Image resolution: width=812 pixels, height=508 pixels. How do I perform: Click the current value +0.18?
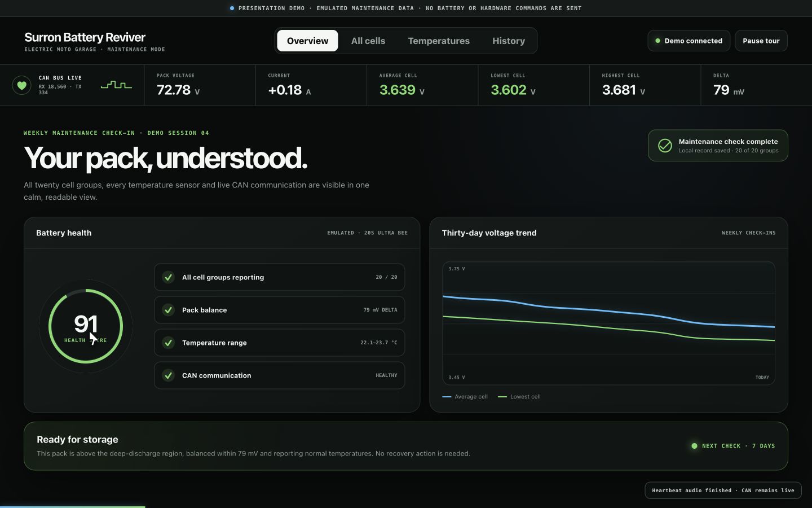click(x=285, y=90)
